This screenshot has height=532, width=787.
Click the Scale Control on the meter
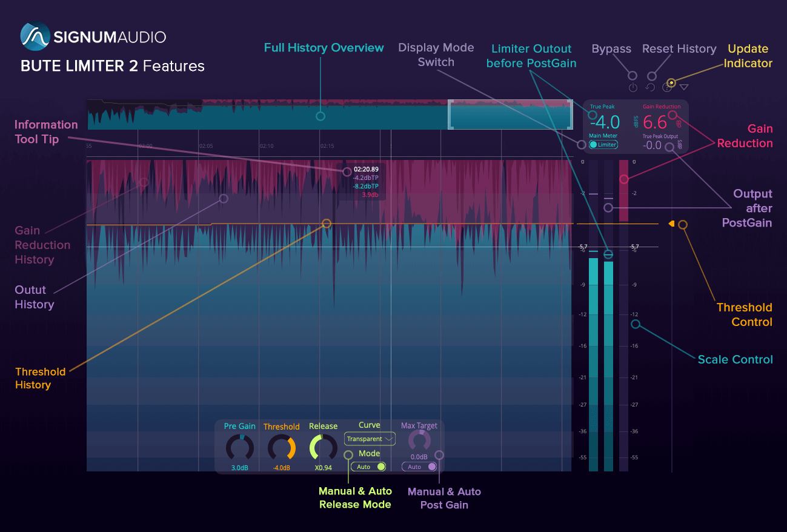(x=634, y=323)
